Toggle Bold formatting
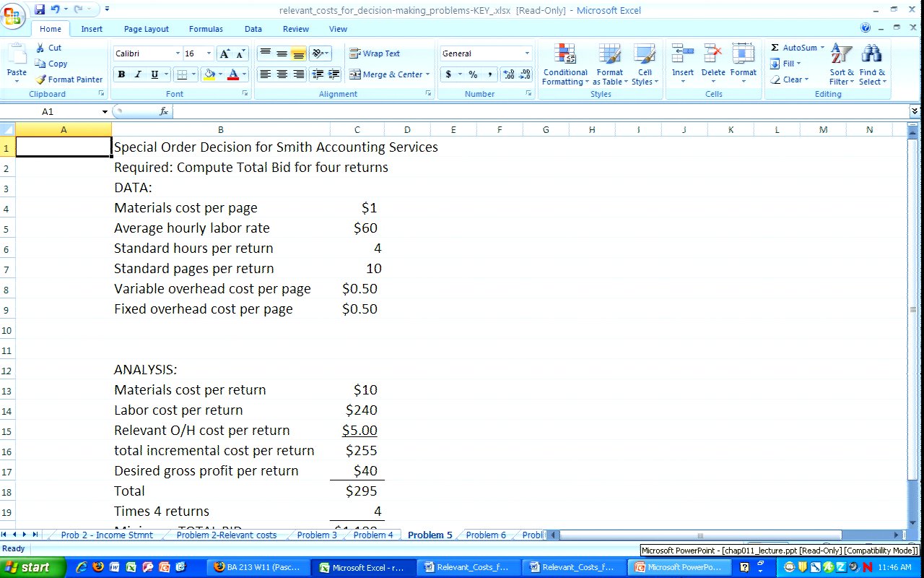Screen dimensions: 924x578 tap(121, 74)
